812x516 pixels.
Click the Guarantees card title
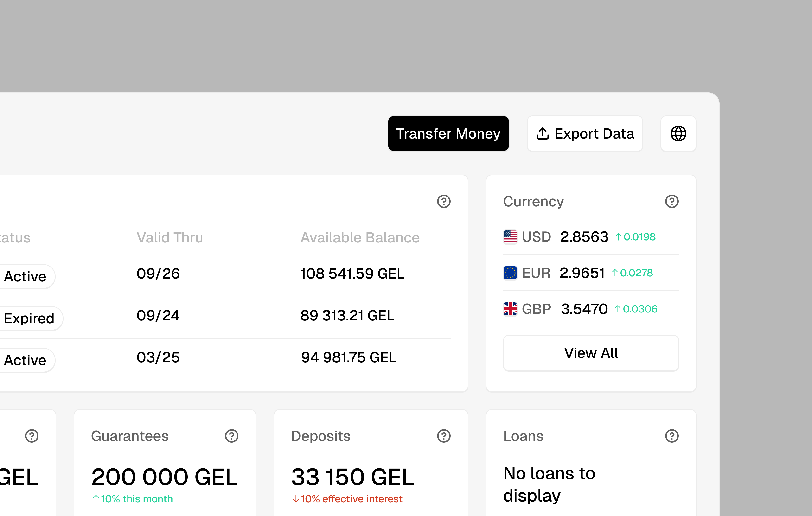[130, 436]
